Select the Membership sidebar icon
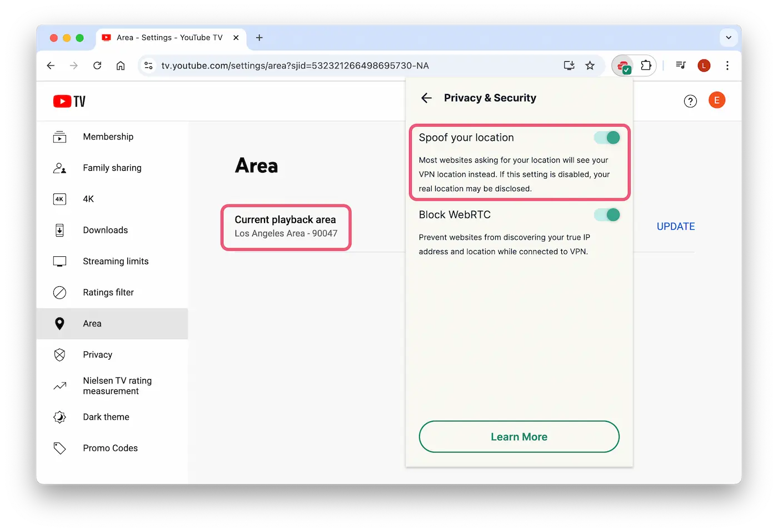This screenshot has width=778, height=532. 59,137
